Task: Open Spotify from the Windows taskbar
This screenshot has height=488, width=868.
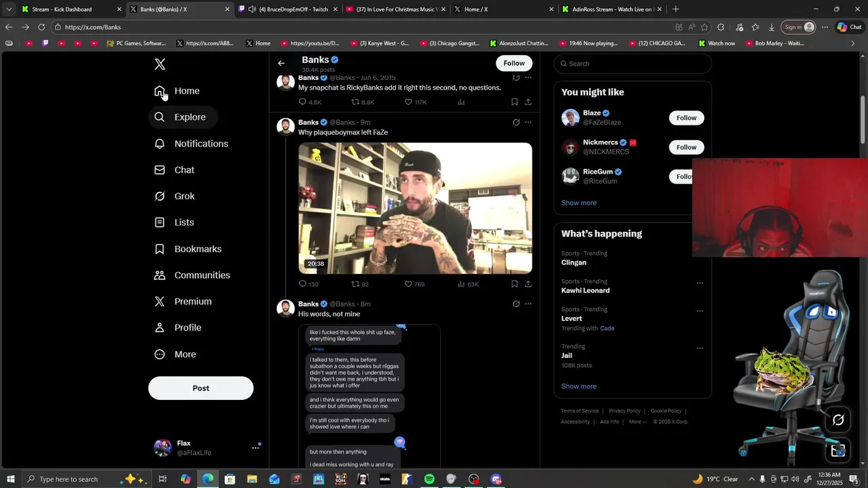Action: click(x=429, y=479)
